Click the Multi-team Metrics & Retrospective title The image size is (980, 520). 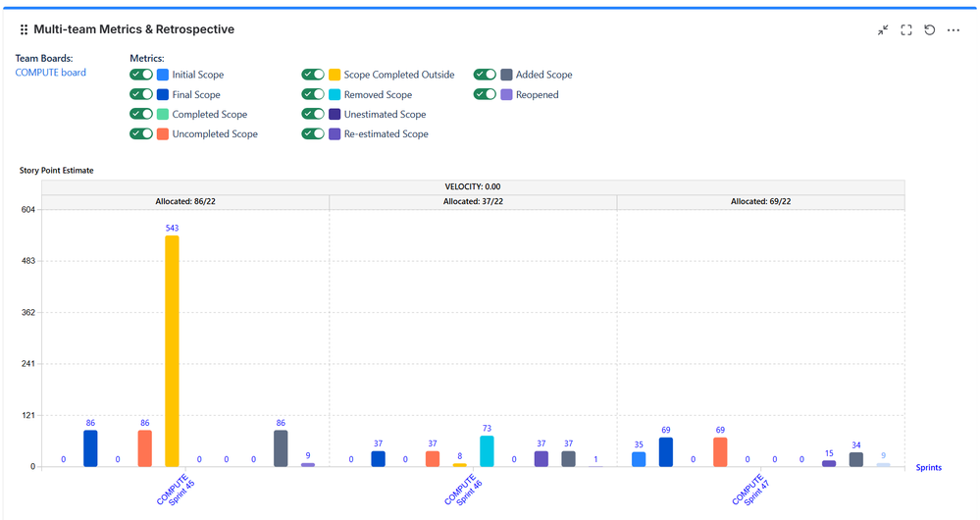click(133, 29)
